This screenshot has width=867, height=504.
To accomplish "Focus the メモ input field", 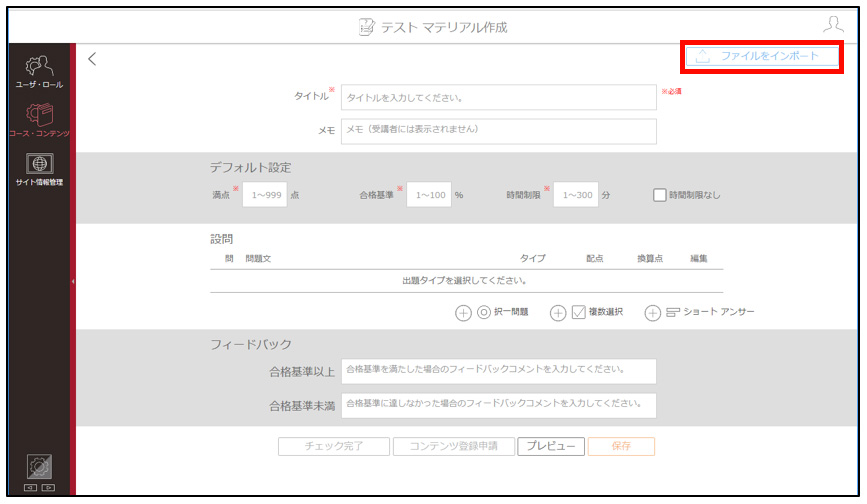I will (499, 132).
